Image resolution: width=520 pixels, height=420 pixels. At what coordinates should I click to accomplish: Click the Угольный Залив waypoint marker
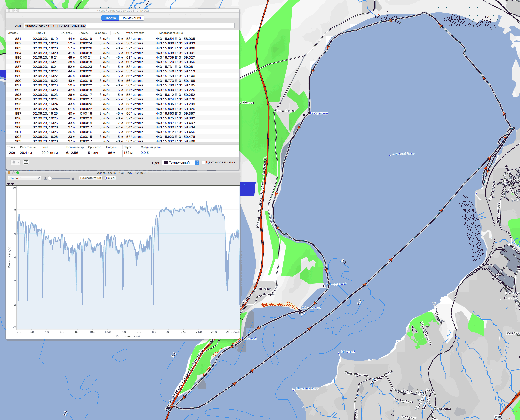pyautogui.click(x=390, y=155)
